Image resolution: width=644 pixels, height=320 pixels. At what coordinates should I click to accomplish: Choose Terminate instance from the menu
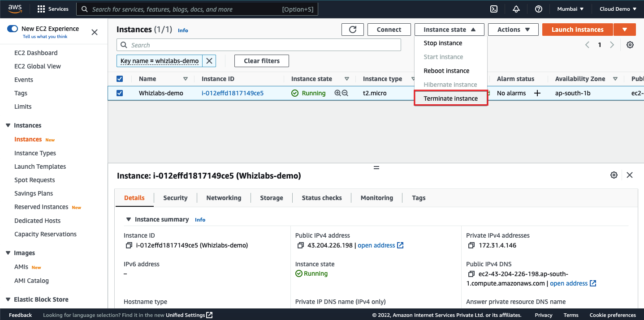[451, 98]
